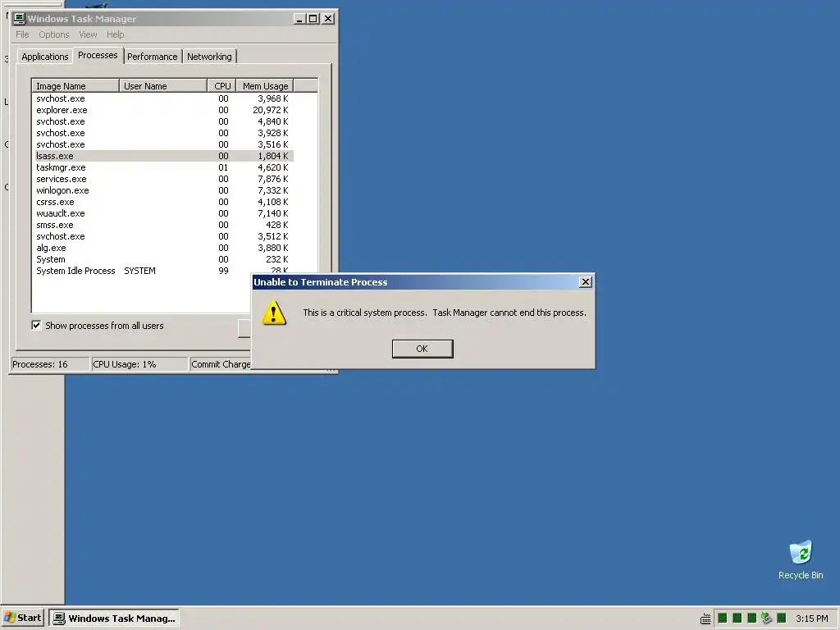Viewport: 840px width, 630px height.
Task: Minimize the Windows Task Manager window
Action: 300,19
